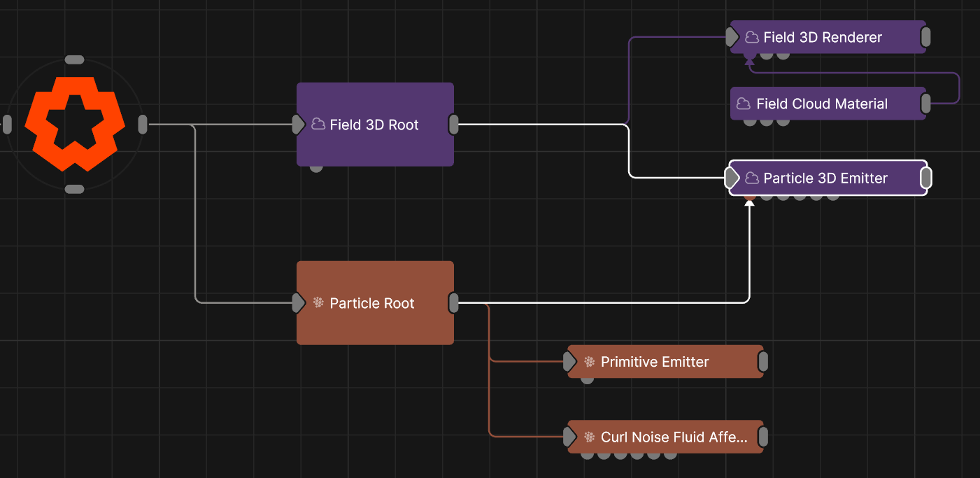The image size is (980, 478).
Task: Click the right output port of the root node
Action: 143,125
